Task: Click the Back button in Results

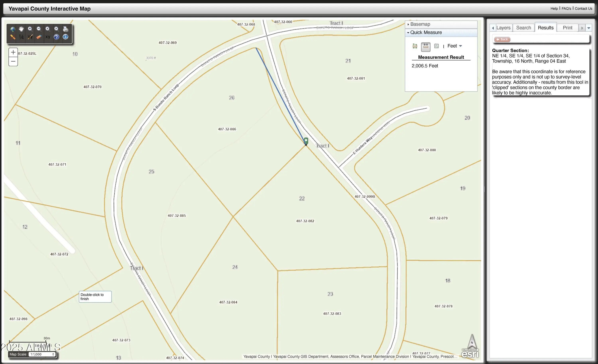Action: (502, 39)
